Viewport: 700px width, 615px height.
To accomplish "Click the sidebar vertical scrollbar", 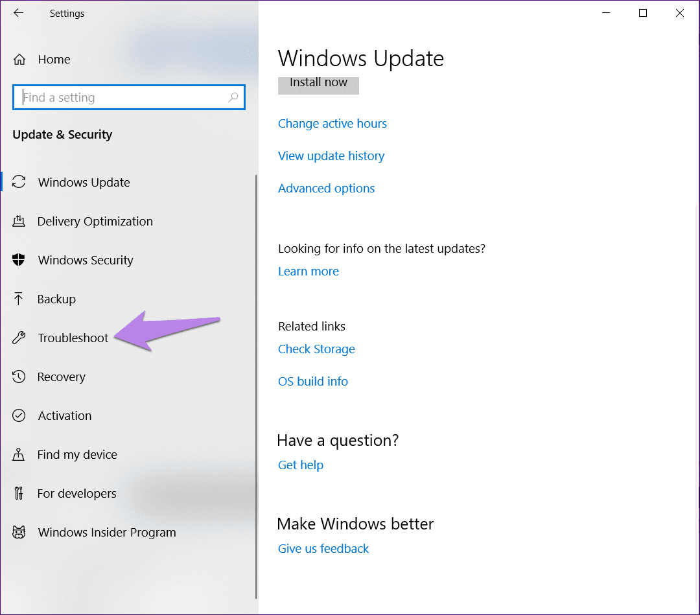I will 256,386.
